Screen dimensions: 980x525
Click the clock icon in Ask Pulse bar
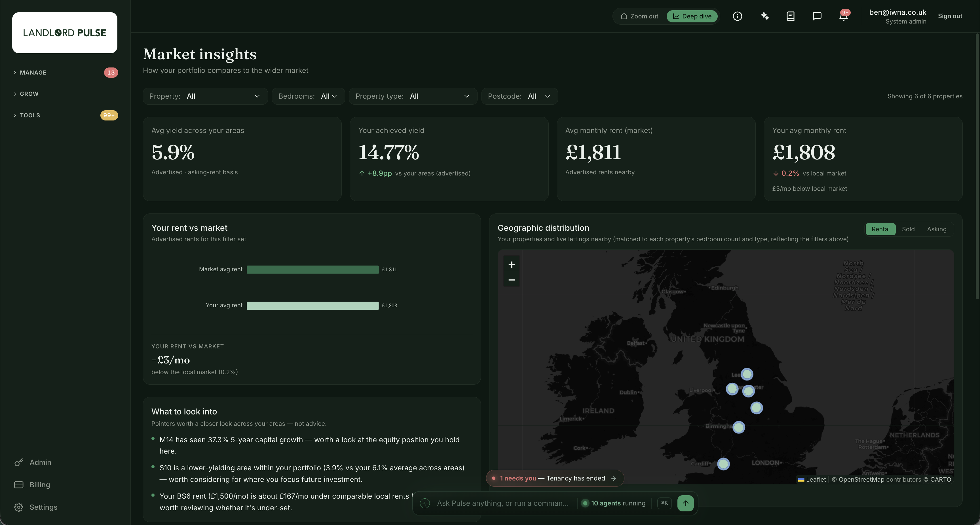[425, 503]
